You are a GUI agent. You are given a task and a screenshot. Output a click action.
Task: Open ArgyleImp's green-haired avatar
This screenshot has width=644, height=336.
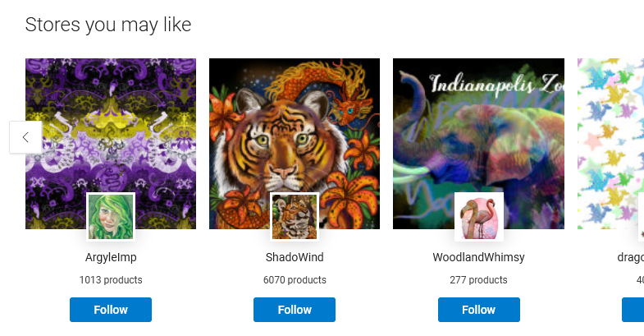point(111,217)
